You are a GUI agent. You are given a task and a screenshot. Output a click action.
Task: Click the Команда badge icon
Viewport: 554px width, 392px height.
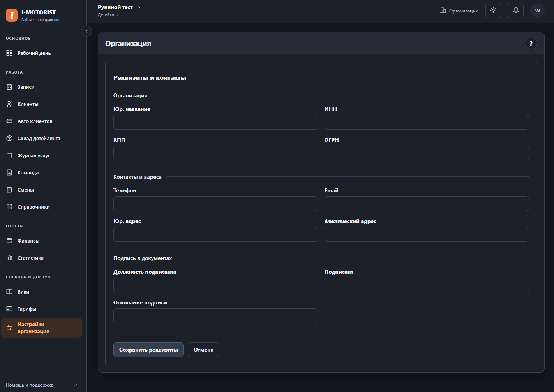[x=9, y=172]
